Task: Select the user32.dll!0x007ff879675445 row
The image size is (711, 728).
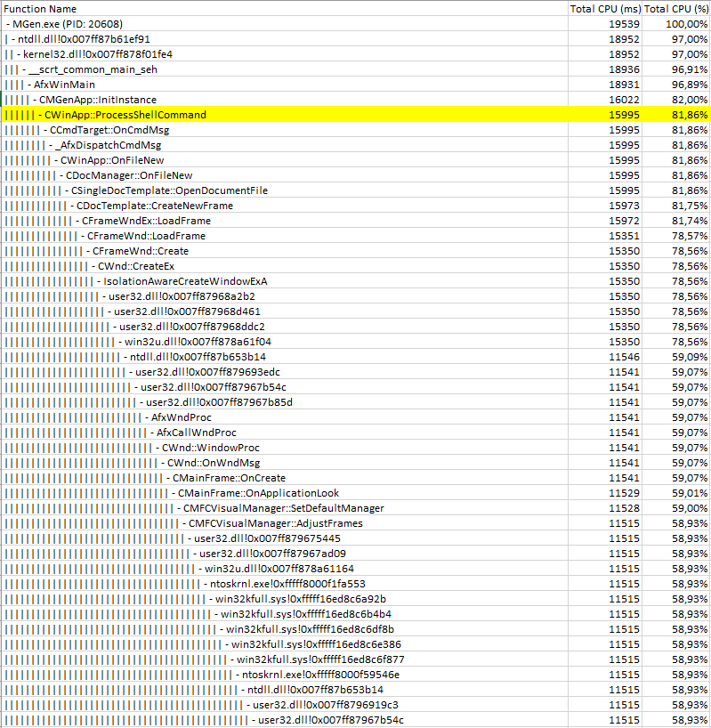Action: tap(356, 538)
